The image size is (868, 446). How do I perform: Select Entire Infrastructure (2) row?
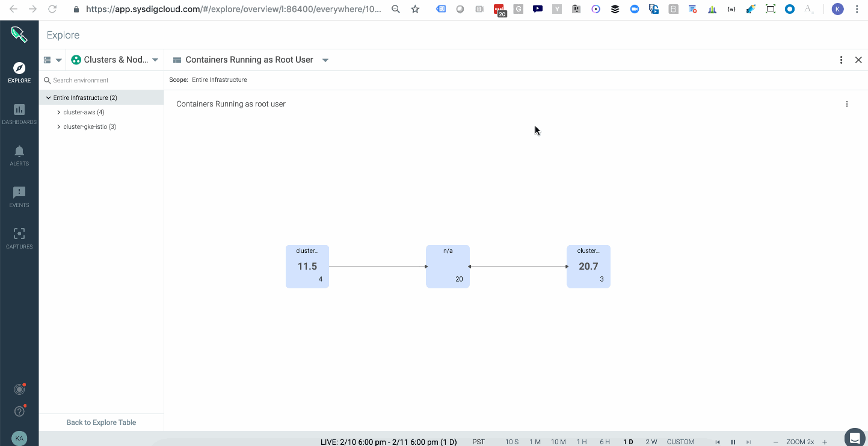pos(101,98)
